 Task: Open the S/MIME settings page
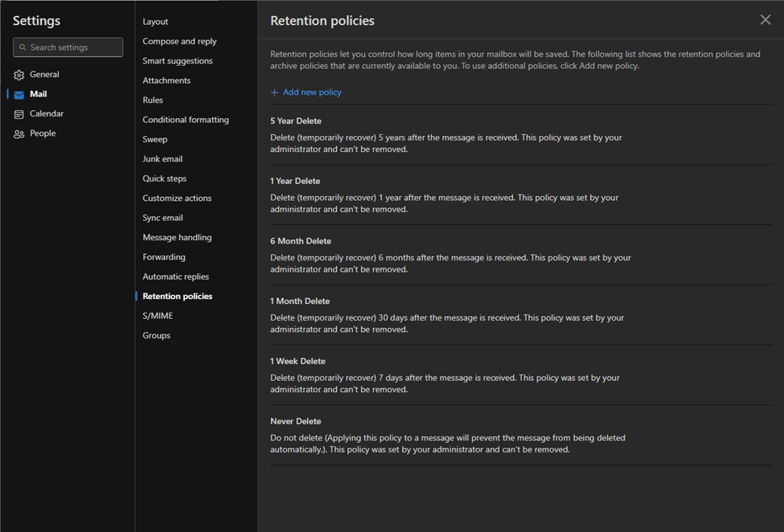pos(158,316)
